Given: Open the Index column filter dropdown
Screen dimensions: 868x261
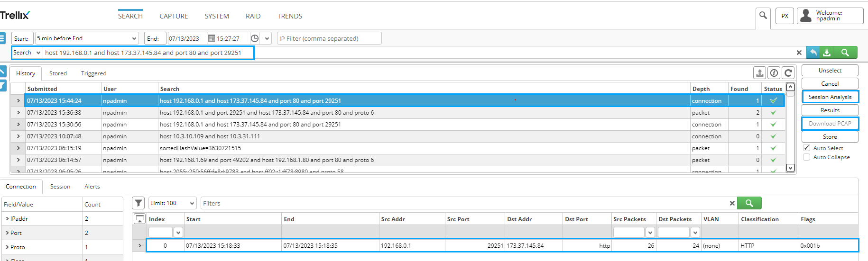Looking at the screenshot, I should [x=178, y=232].
